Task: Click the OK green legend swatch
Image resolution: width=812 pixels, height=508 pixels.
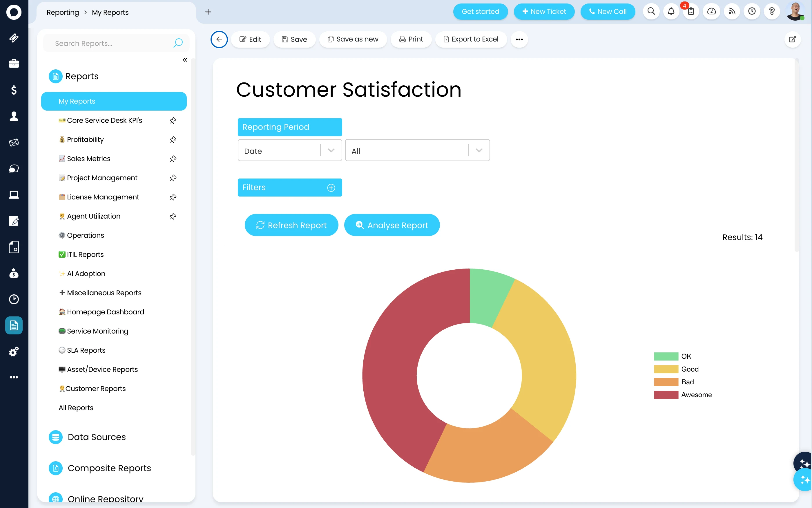Action: tap(666, 356)
